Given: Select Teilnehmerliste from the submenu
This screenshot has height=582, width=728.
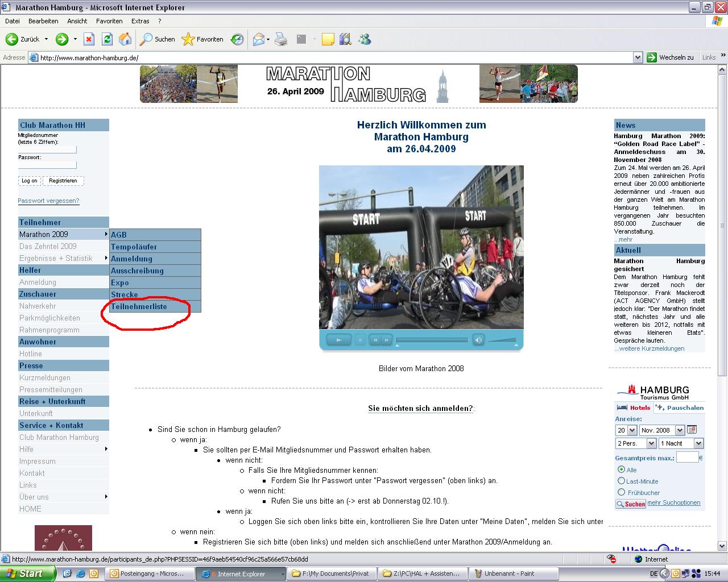Looking at the screenshot, I should pyautogui.click(x=139, y=306).
